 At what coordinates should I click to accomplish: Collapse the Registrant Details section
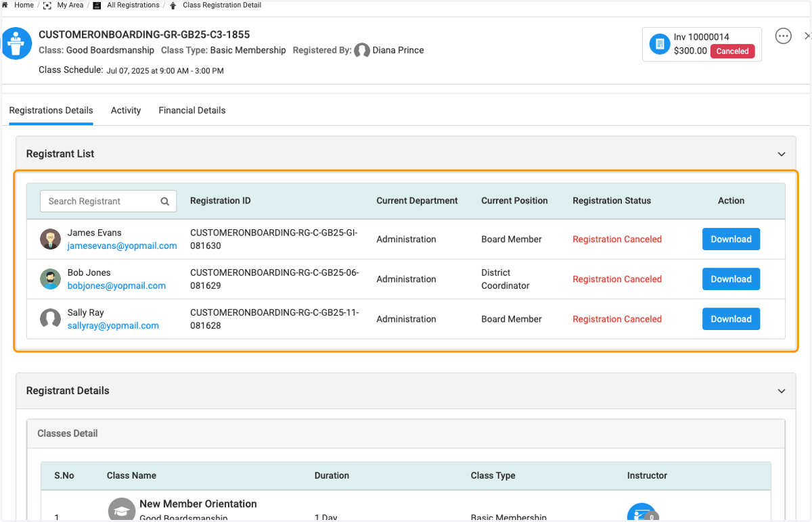pyautogui.click(x=782, y=391)
